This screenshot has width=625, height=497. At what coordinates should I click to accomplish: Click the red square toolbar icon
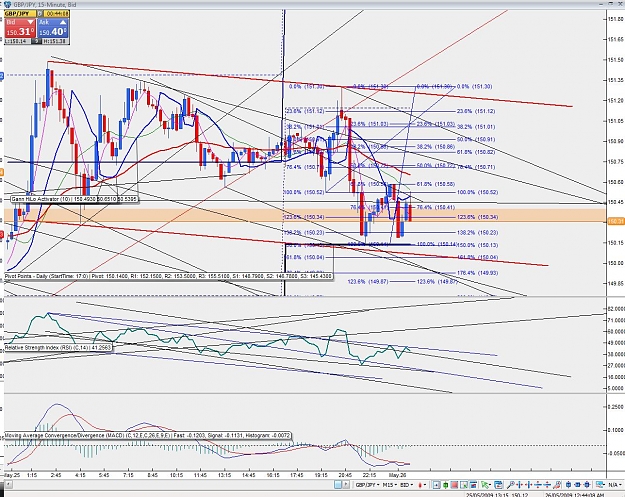click(454, 485)
